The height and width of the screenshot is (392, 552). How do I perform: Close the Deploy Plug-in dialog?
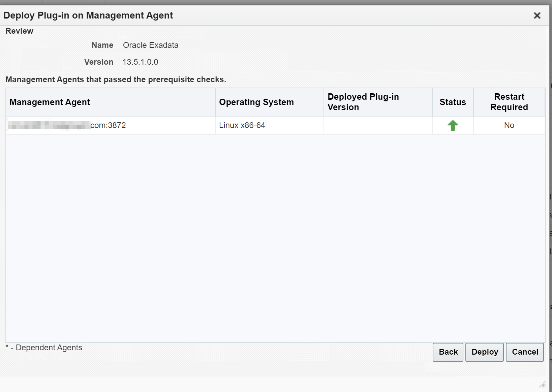(x=537, y=15)
